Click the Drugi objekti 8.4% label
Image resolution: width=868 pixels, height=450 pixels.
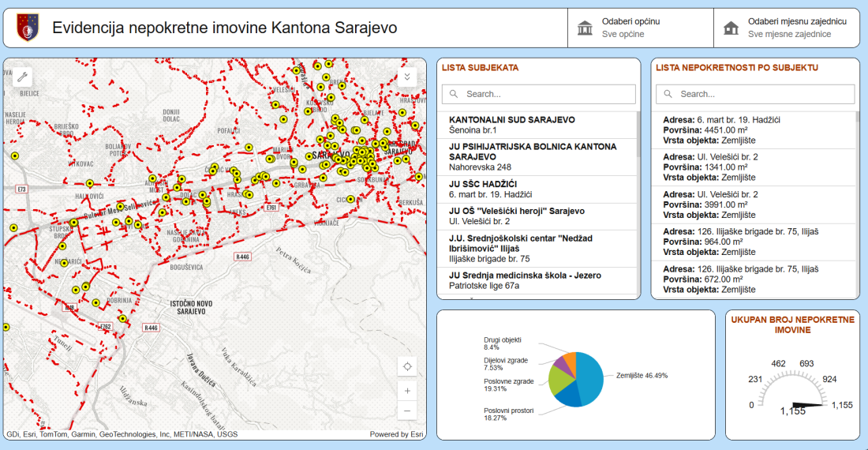click(503, 343)
